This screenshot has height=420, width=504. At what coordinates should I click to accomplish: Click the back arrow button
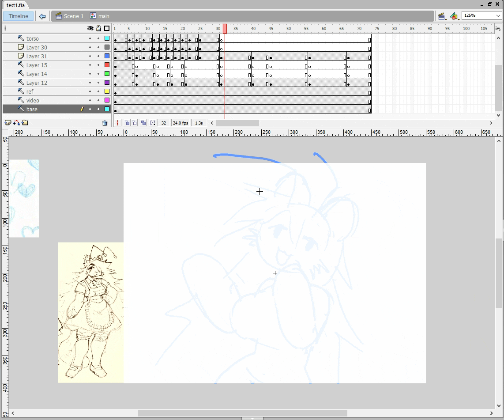(42, 16)
